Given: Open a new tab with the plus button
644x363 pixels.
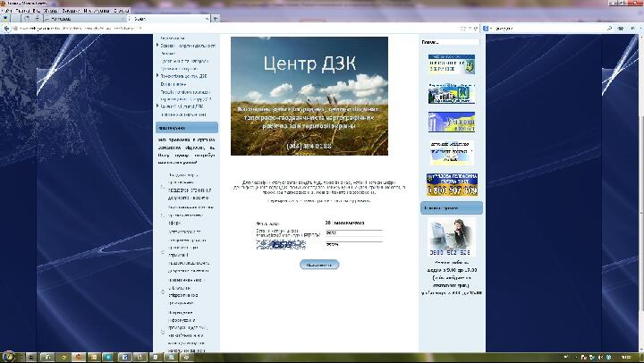Looking at the screenshot, I should [215, 19].
